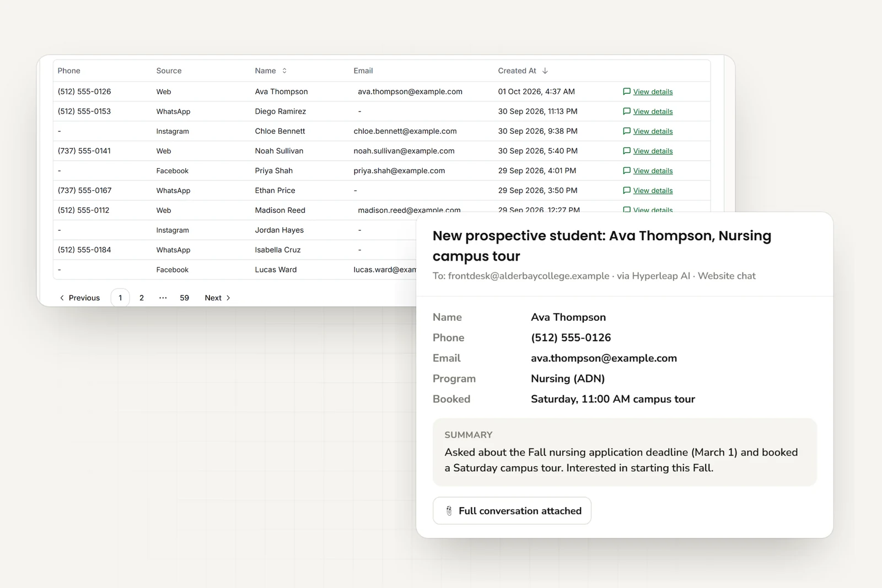Select phone (737) 555-0167 in table
Image resolution: width=882 pixels, height=588 pixels.
[84, 191]
